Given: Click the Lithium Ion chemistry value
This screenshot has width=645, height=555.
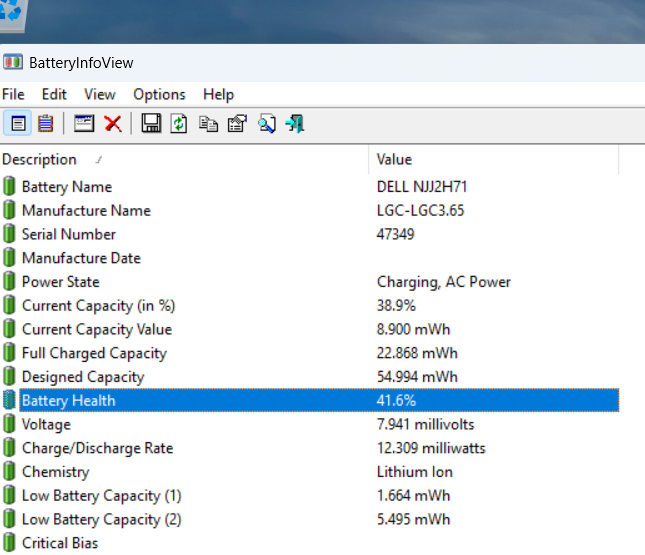Looking at the screenshot, I should (x=415, y=472).
